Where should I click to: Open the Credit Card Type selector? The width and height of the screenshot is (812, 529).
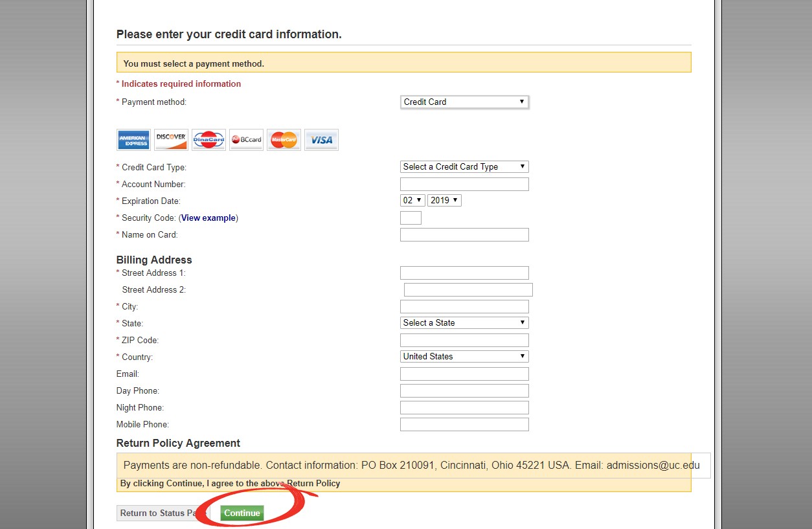point(464,166)
